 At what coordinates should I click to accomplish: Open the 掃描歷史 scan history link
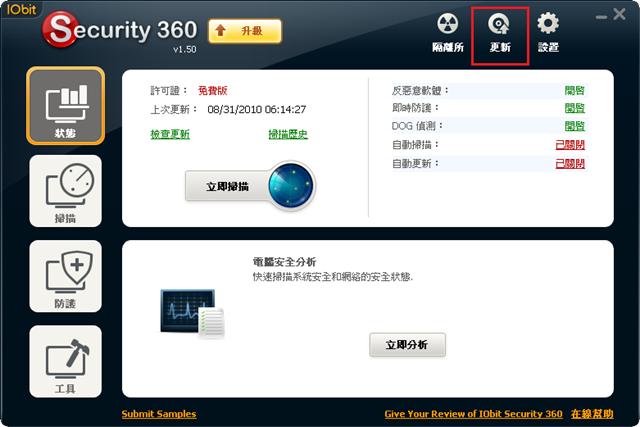pos(288,134)
